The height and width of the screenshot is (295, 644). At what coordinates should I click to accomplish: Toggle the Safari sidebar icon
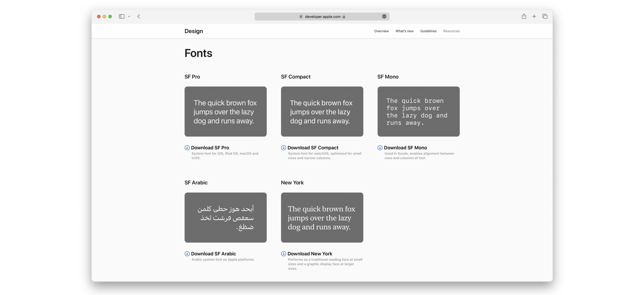pyautogui.click(x=122, y=16)
